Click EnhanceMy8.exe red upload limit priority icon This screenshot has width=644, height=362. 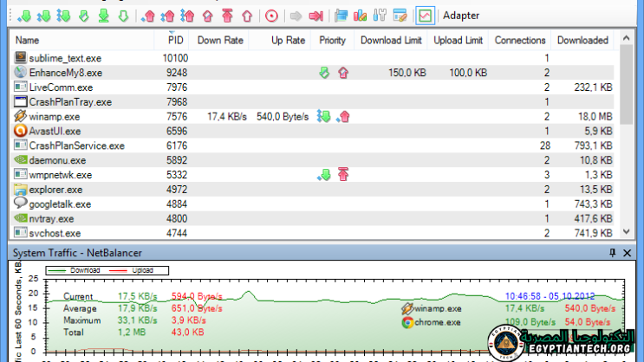pyautogui.click(x=343, y=73)
